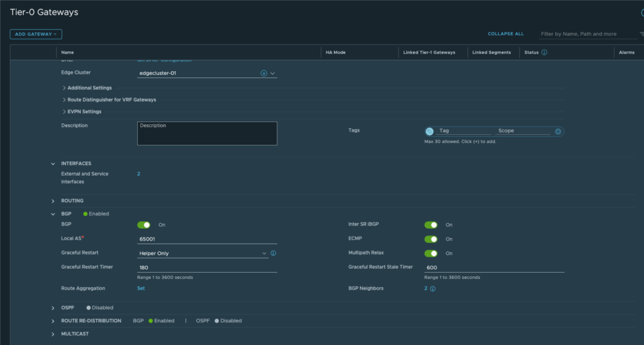Viewport: 644px width, 345px height.
Task: Open Graceful Restart info tooltip
Action: tap(274, 254)
